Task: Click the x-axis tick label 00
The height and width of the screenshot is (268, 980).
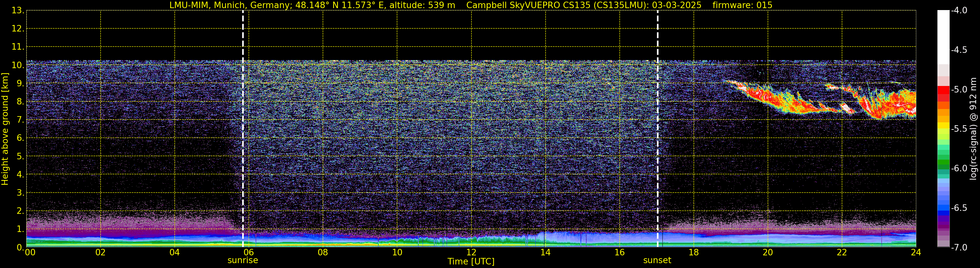Action: (30, 253)
